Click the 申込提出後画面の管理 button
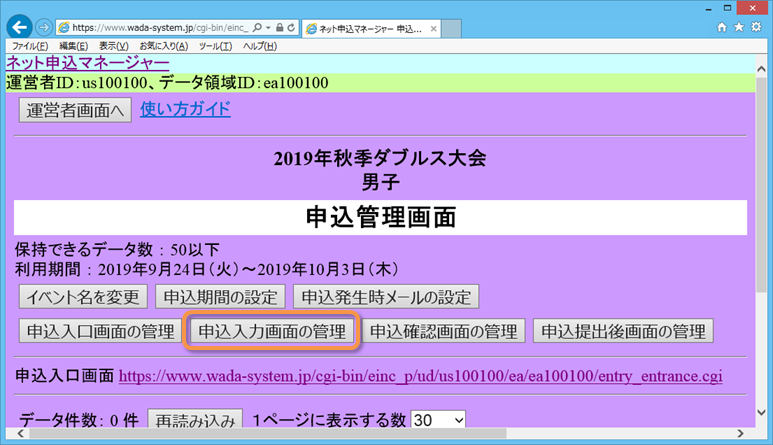This screenshot has height=445, width=773. (x=623, y=331)
